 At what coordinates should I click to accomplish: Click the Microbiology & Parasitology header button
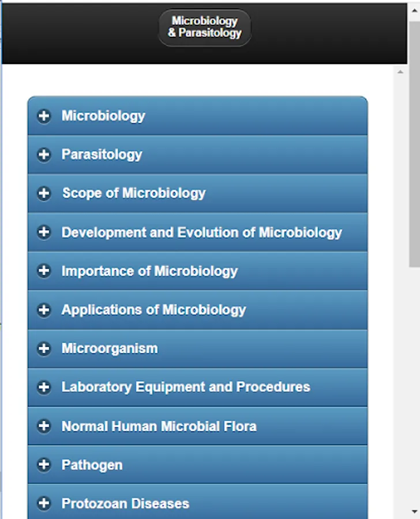click(205, 27)
